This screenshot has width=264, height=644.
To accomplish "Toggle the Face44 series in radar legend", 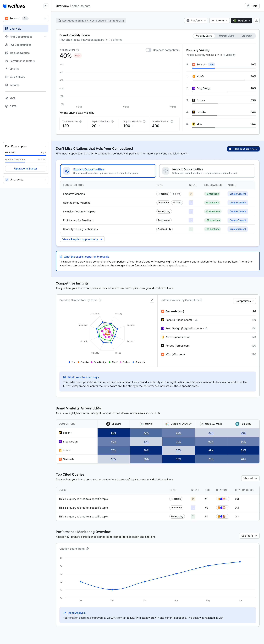I will tap(83, 362).
